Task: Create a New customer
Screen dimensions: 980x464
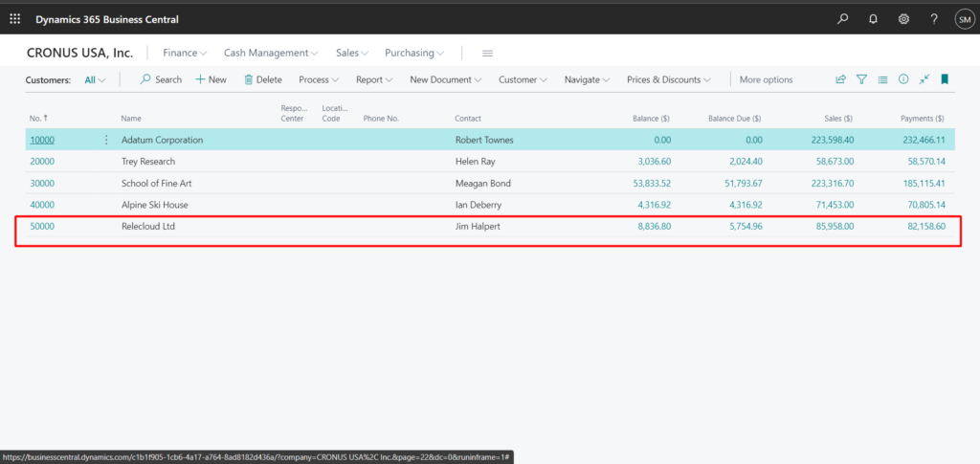Action: point(212,80)
